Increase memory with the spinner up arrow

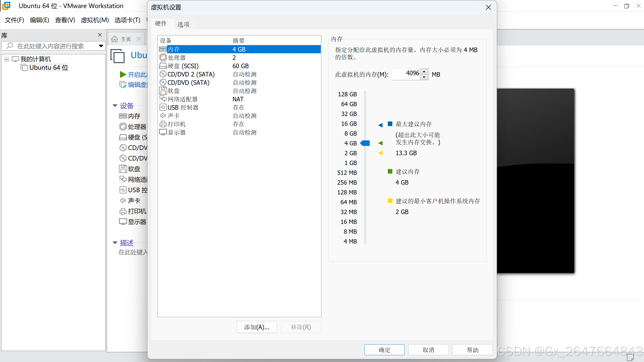(x=424, y=72)
